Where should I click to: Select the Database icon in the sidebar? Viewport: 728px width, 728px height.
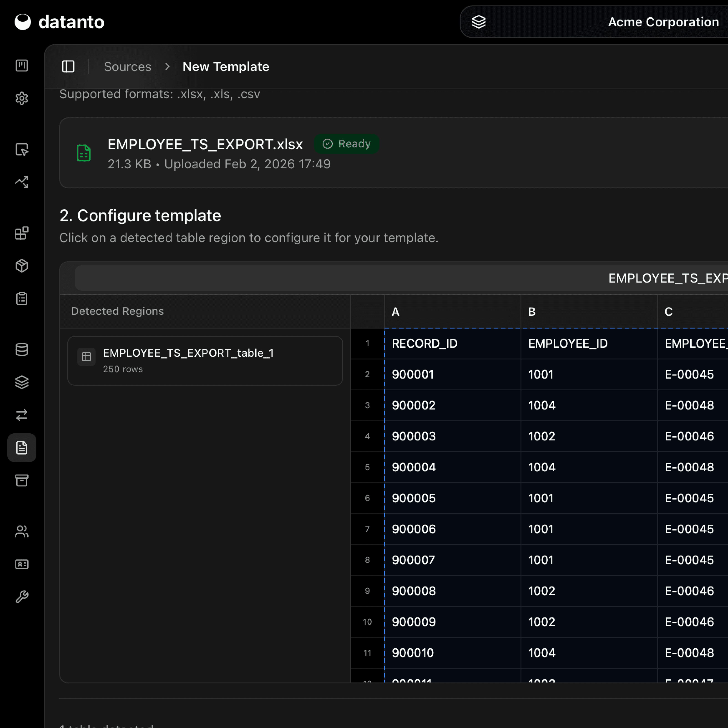(x=22, y=349)
